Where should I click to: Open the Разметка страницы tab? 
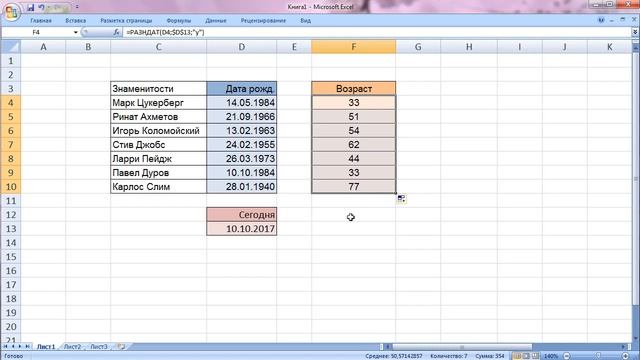coord(126,20)
